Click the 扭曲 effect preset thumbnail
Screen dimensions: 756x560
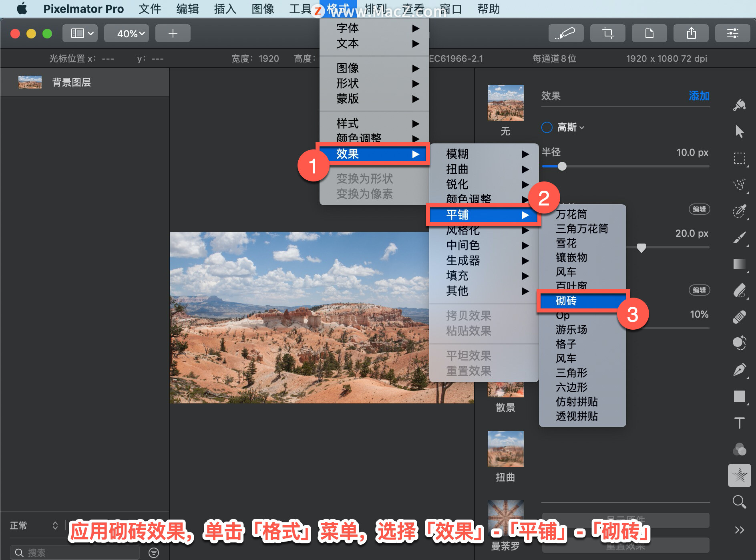click(505, 449)
